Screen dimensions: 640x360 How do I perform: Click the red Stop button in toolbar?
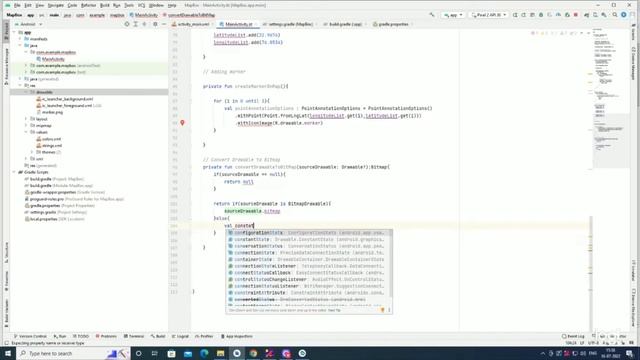click(576, 15)
